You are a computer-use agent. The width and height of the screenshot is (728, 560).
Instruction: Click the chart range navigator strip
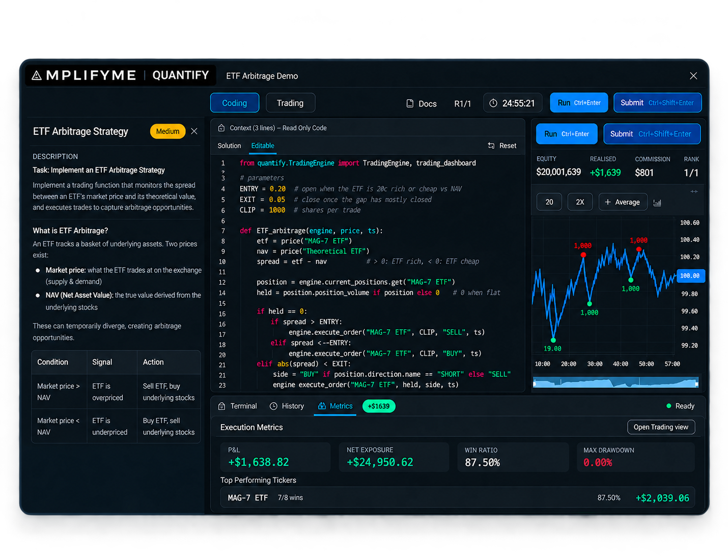click(x=615, y=382)
